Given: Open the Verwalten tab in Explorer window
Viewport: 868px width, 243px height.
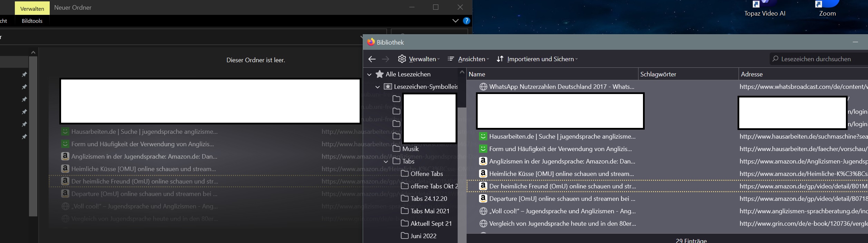Looking at the screenshot, I should pos(32,8).
